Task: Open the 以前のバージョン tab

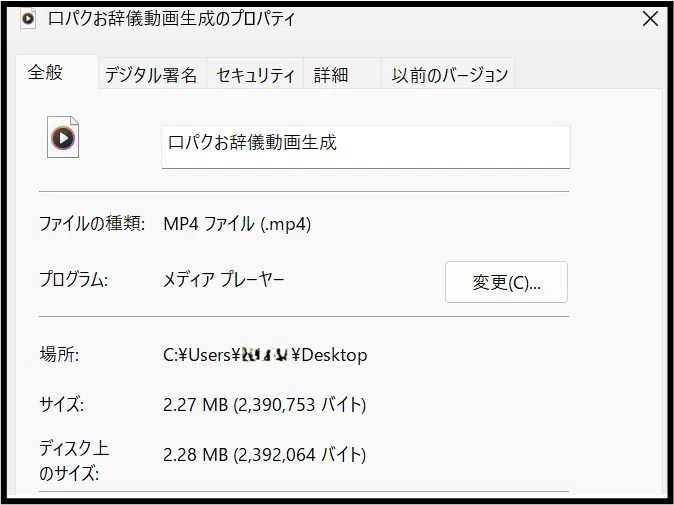Action: click(x=448, y=75)
